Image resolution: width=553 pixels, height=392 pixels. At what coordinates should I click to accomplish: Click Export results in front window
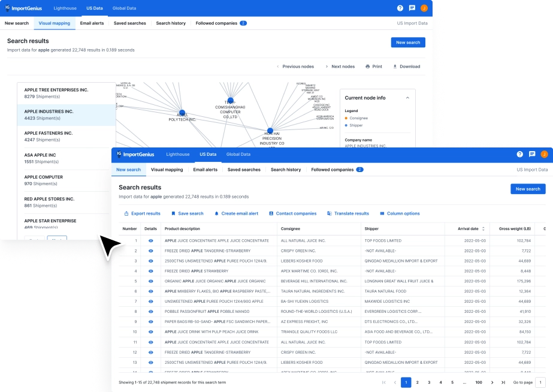(x=142, y=213)
